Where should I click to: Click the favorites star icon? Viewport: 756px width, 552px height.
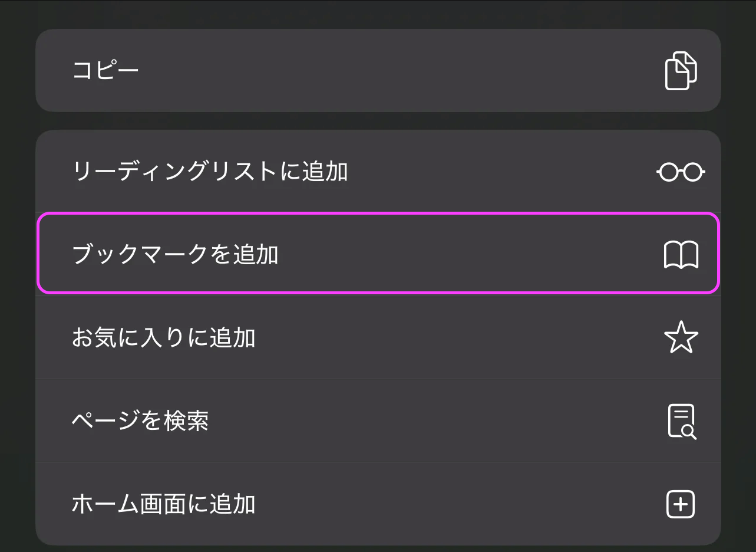pos(681,338)
